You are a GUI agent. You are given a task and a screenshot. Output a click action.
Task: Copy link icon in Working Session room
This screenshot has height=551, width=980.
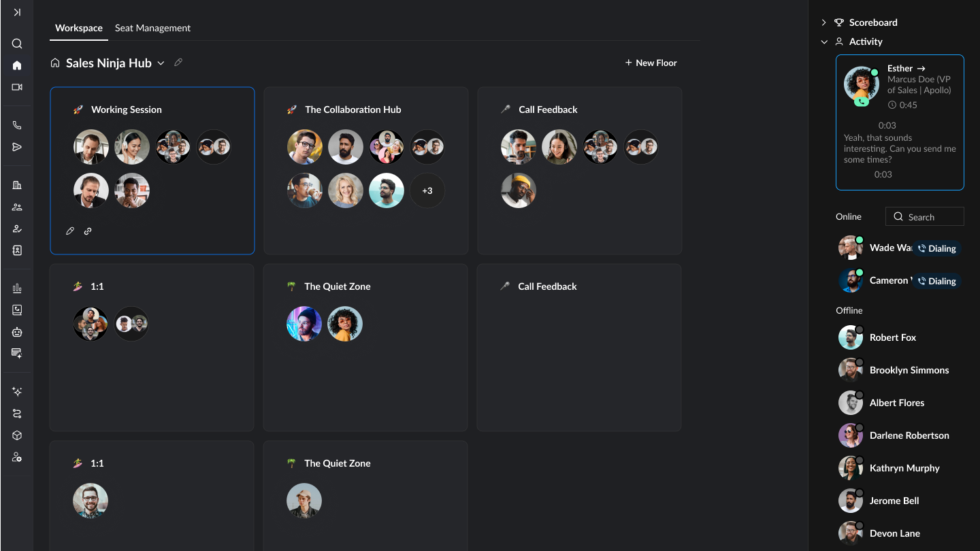click(88, 231)
